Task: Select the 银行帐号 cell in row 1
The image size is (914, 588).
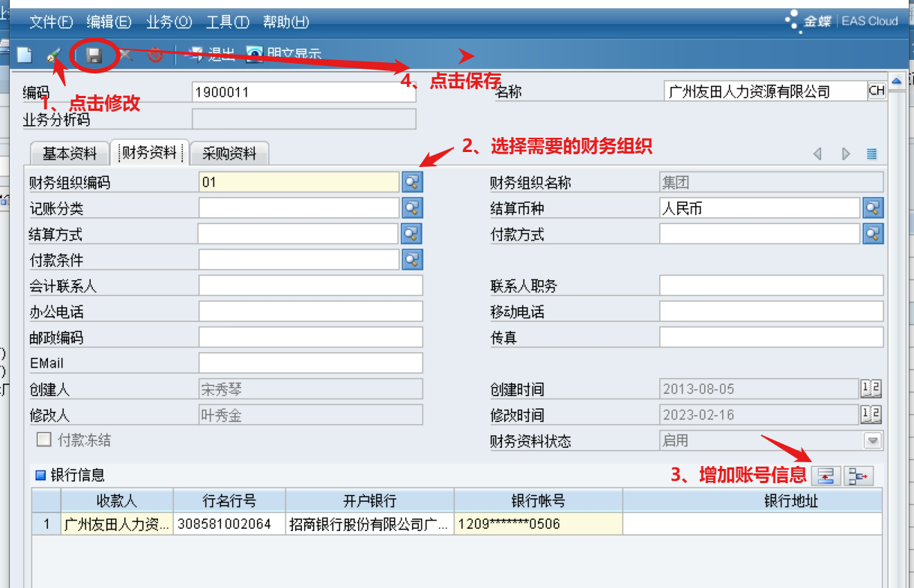Action: [538, 524]
